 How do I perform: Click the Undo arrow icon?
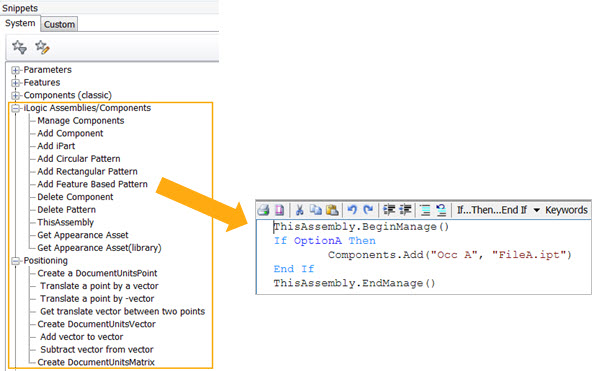pyautogui.click(x=352, y=209)
